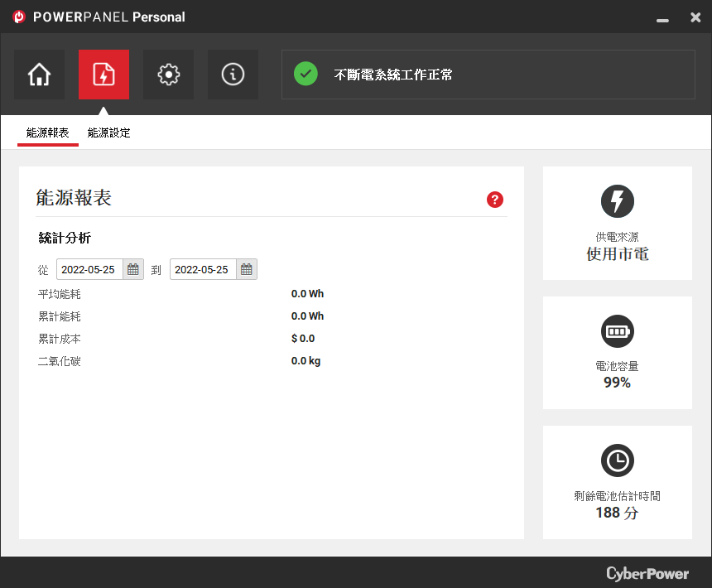Viewport: 712px width, 588px height.
Task: Close the PowerPanel Personal window
Action: pos(695,17)
